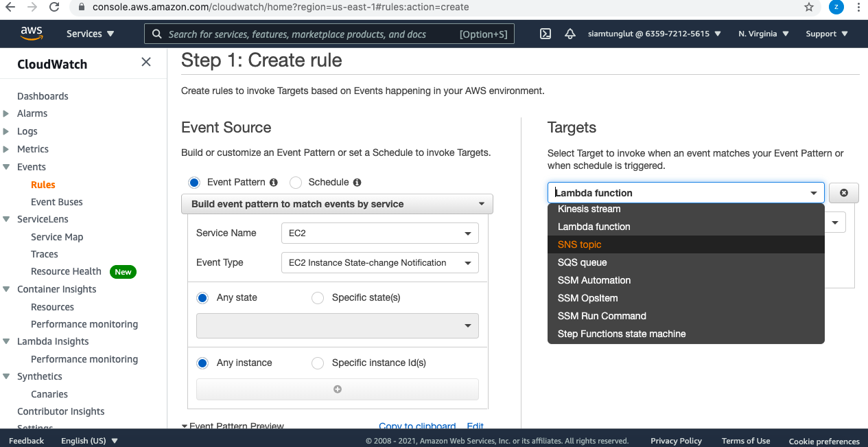Close the CloudWatch sidebar with X
Screen dimensions: 868x447
[146, 62]
